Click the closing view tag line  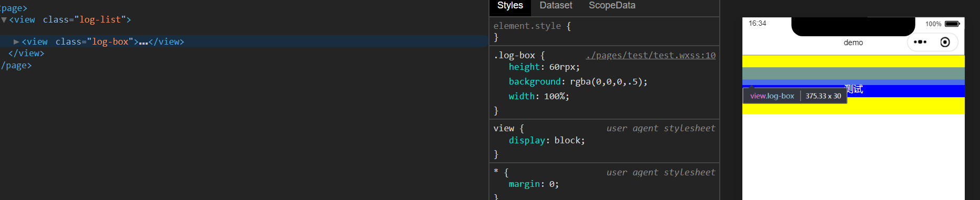pyautogui.click(x=26, y=54)
